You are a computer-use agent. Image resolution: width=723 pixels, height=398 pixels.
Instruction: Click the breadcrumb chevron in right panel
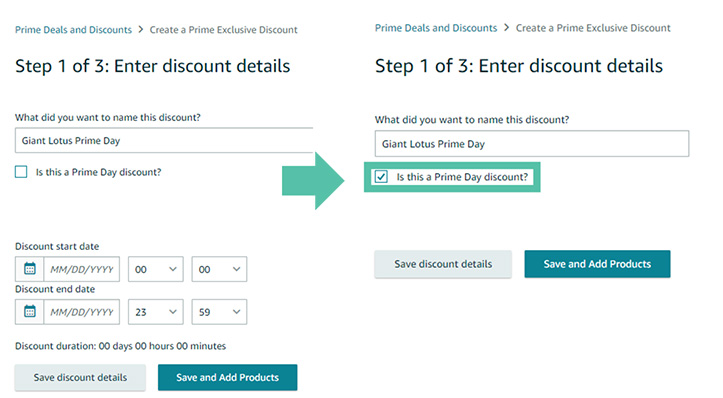[506, 28]
